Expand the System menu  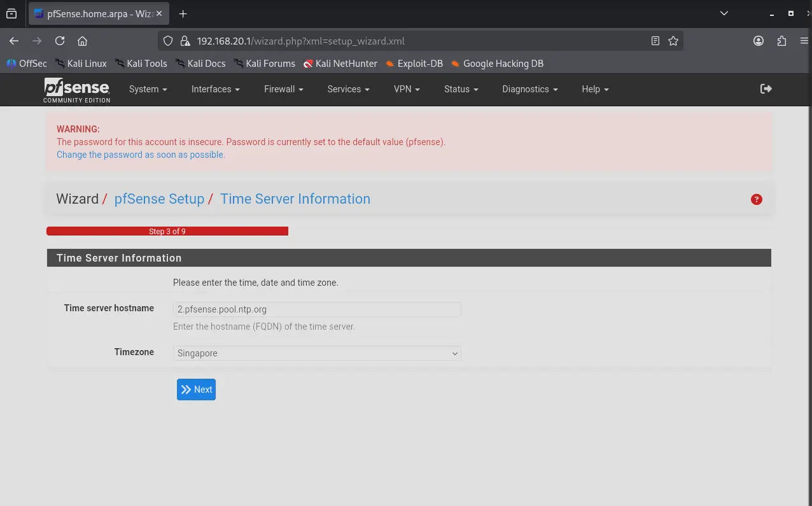148,89
